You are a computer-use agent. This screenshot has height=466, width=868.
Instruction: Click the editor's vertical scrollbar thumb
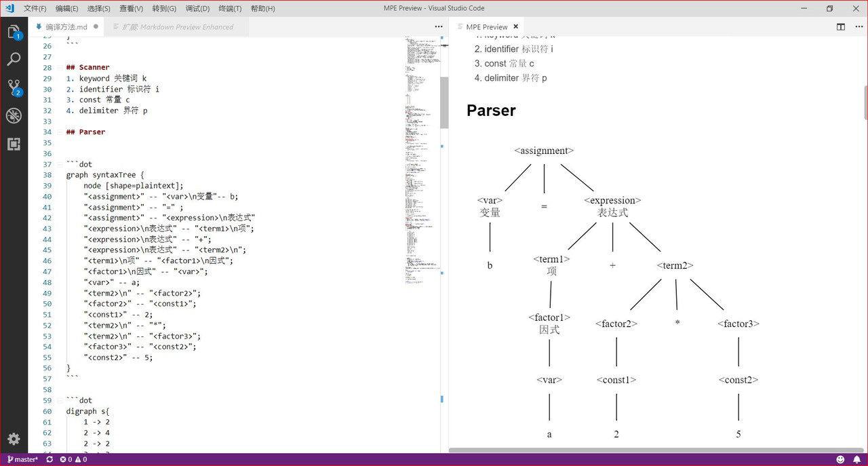click(444, 102)
